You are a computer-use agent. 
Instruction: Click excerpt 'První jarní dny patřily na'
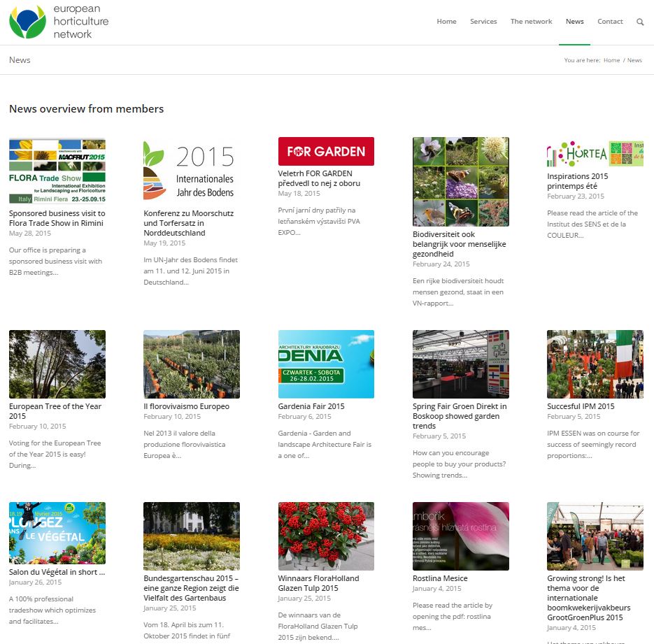pyautogui.click(x=319, y=222)
